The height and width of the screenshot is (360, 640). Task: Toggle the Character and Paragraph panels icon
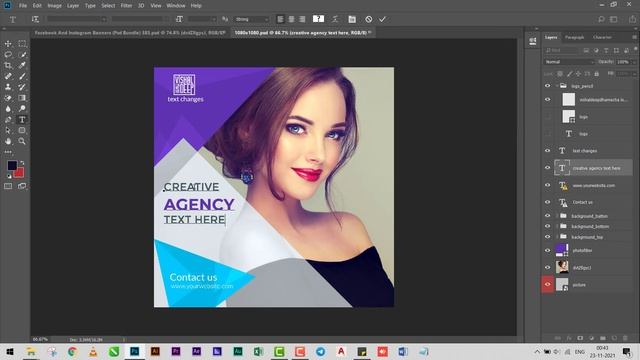(352, 19)
